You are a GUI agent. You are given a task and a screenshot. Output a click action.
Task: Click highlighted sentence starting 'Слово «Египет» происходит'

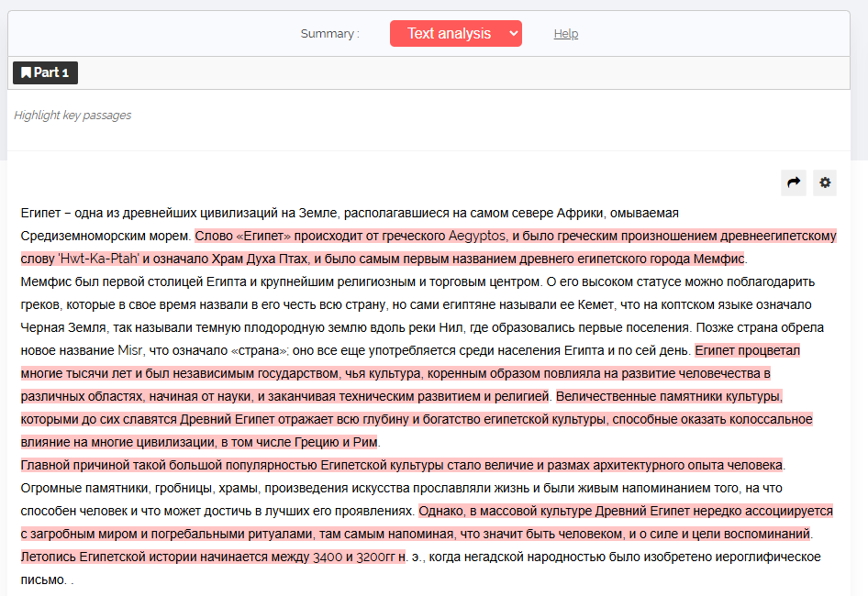click(428, 248)
